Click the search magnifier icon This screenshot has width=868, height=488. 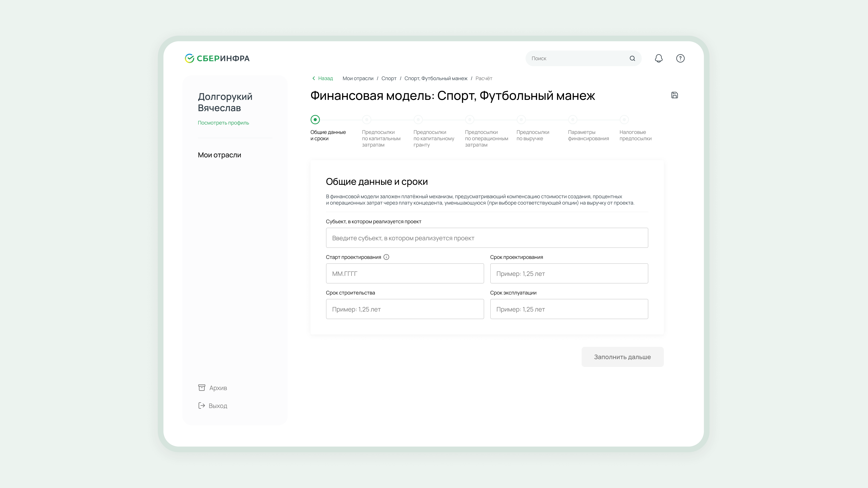[632, 58]
